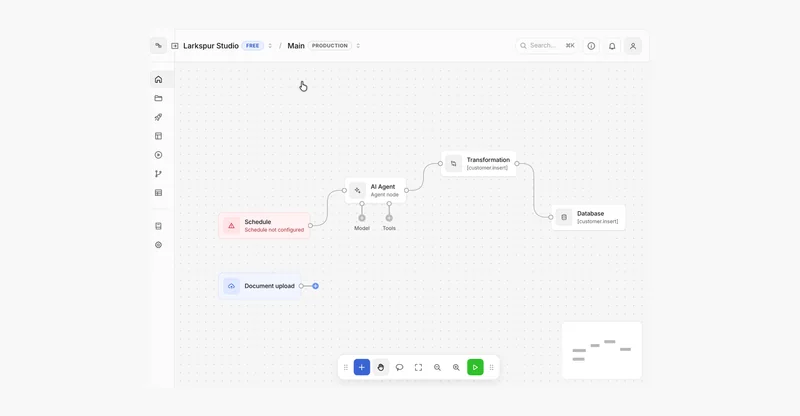The height and width of the screenshot is (416, 800).
Task: Select the AI Agent node
Action: (375, 190)
